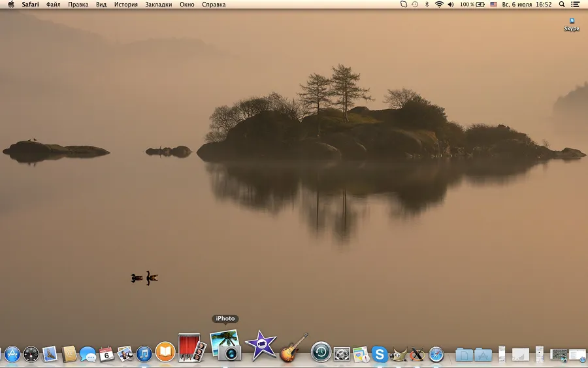Open Spotlight search magnifier icon
The width and height of the screenshot is (588, 368).
coord(562,5)
